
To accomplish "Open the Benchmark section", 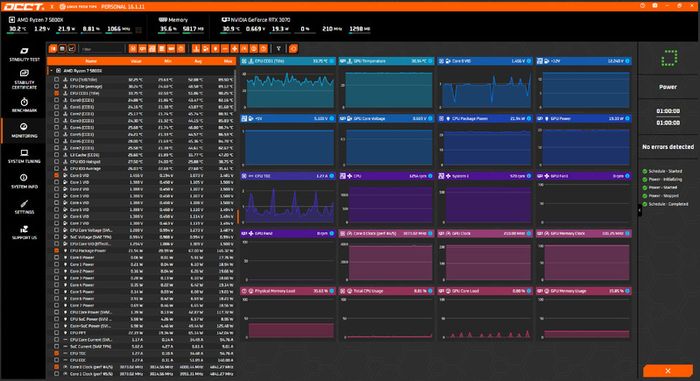I will 24,105.
